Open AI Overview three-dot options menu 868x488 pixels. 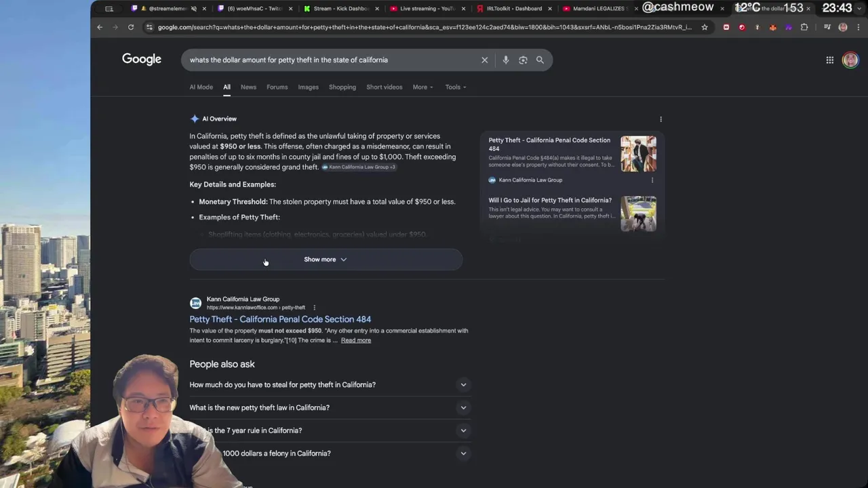(x=660, y=119)
